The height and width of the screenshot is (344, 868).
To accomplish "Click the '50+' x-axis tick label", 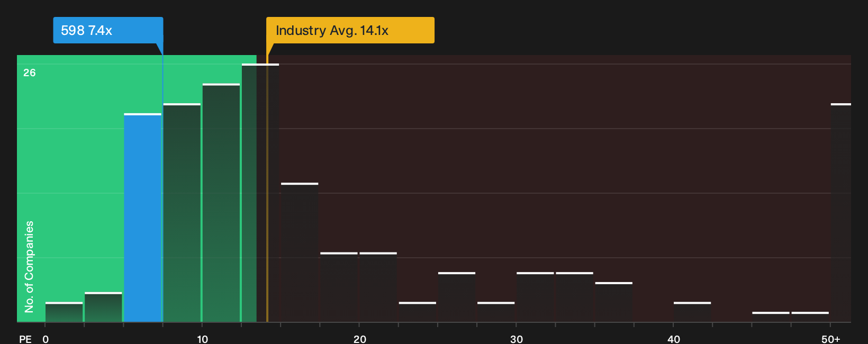I will 831,339.
